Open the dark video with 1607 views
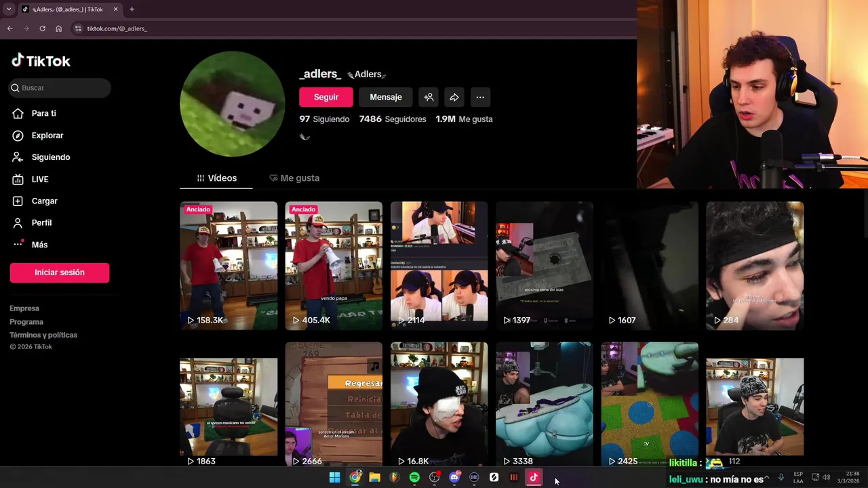 click(x=650, y=266)
